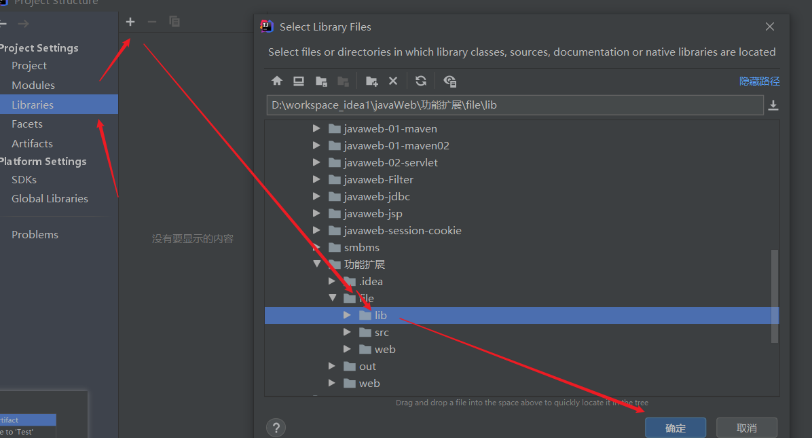This screenshot has width=812, height=438.
Task: Select the src folder under file
Action: 381,332
